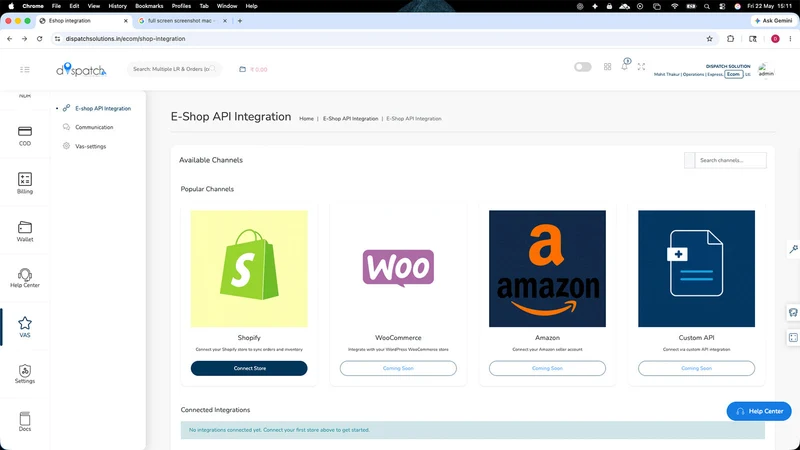Open Vas-settings in the side menu
The image size is (800, 450).
point(90,146)
